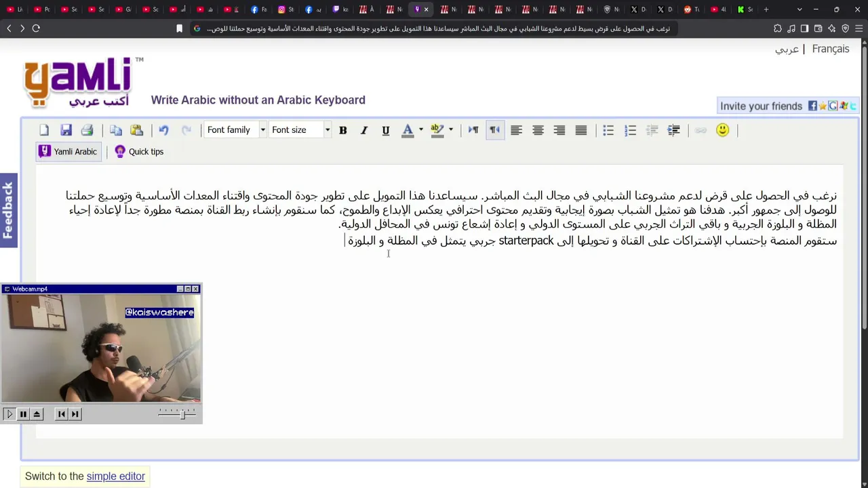Apply highlight background color
Screen dimensions: 868x488
[x=437, y=130]
